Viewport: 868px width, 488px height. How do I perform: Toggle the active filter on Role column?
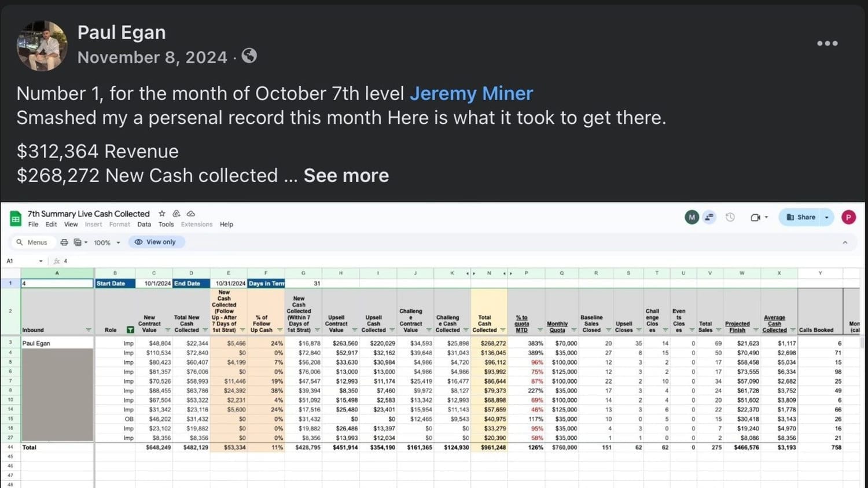point(130,330)
